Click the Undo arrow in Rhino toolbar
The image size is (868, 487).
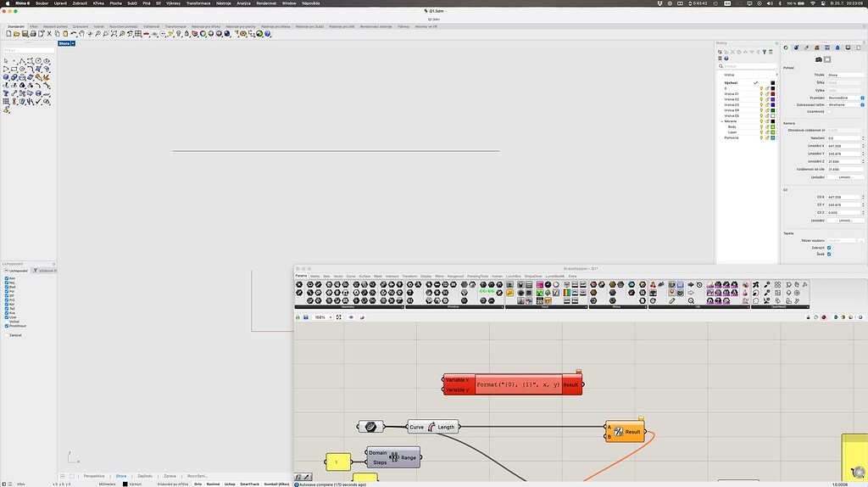(73, 34)
